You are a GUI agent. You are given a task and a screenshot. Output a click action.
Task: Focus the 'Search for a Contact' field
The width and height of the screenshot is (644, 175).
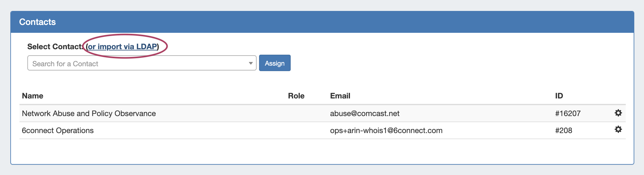[x=137, y=63]
